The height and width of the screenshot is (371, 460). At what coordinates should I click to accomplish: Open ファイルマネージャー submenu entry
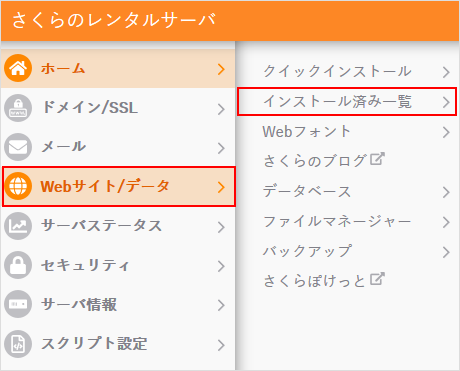pyautogui.click(x=347, y=221)
